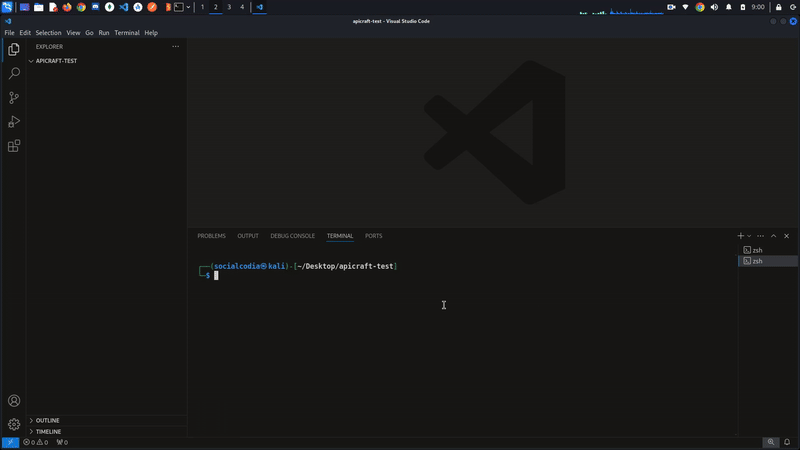The width and height of the screenshot is (800, 450).
Task: Open the Manage gear icon
Action: (x=14, y=424)
